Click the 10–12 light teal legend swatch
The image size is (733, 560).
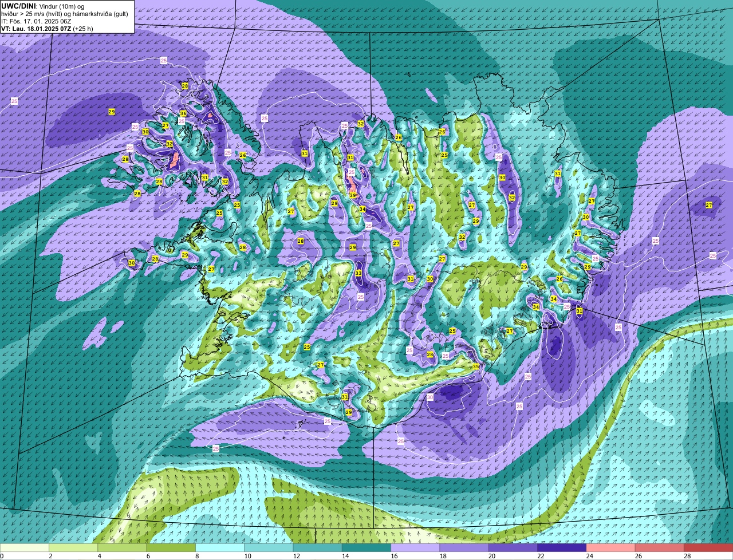(x=269, y=547)
